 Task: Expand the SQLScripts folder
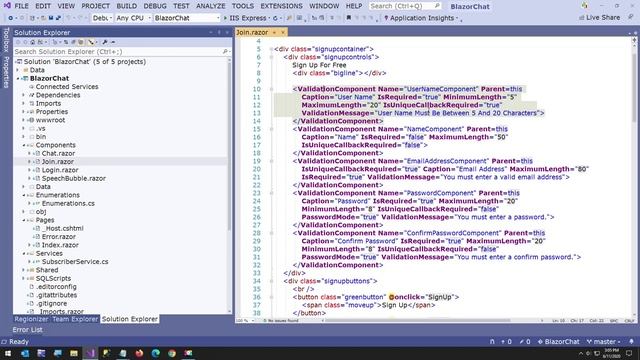click(x=24, y=278)
